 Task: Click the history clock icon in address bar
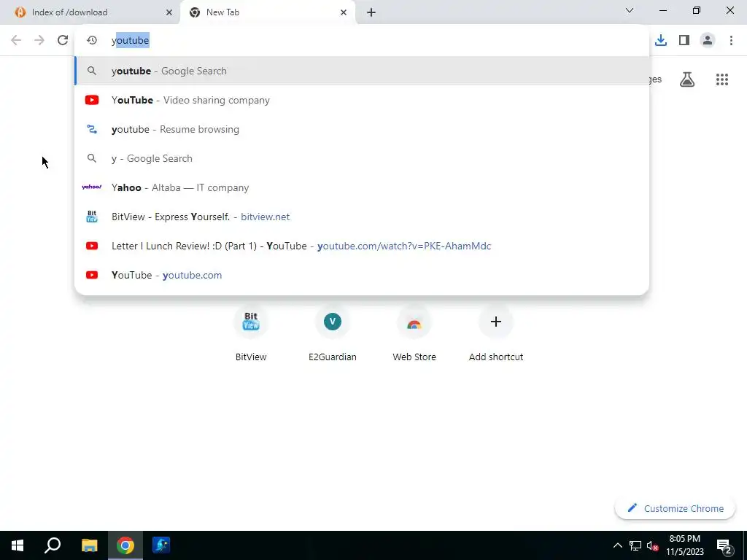coord(91,41)
